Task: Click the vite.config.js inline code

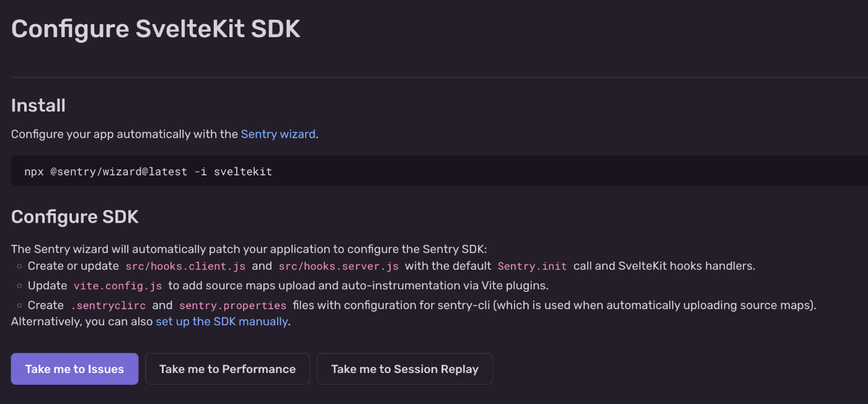Action: point(118,286)
